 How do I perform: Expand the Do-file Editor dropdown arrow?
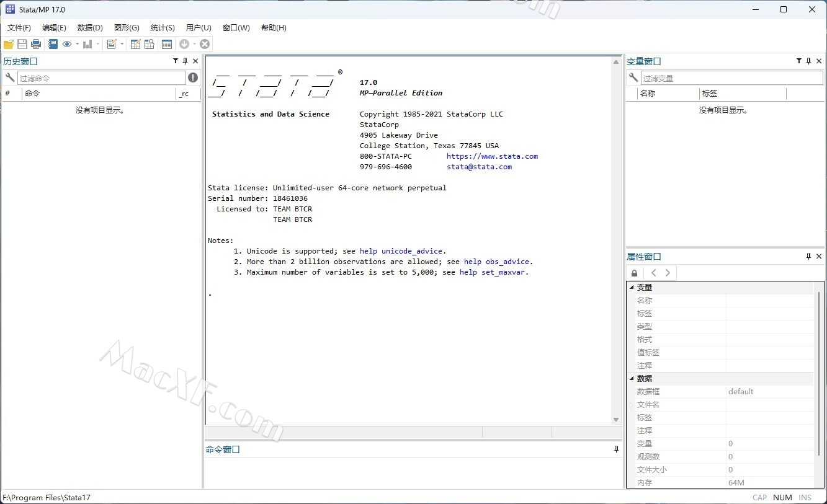[122, 44]
